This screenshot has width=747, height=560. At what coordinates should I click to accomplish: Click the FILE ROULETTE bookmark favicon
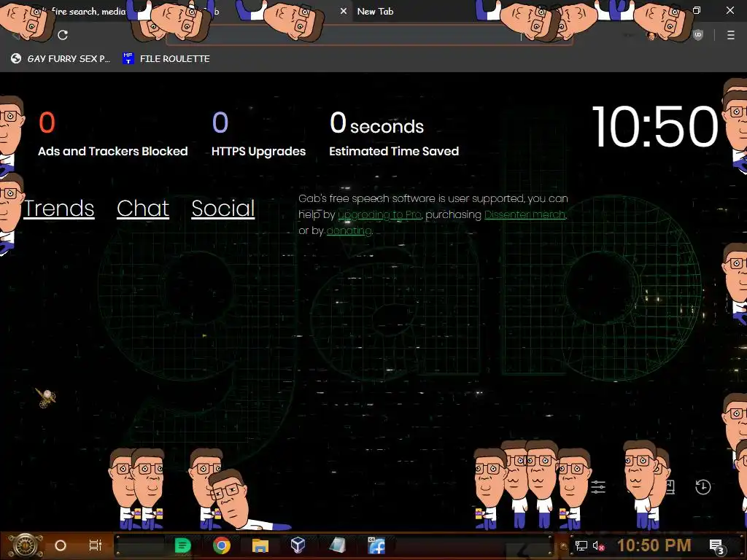tap(128, 58)
